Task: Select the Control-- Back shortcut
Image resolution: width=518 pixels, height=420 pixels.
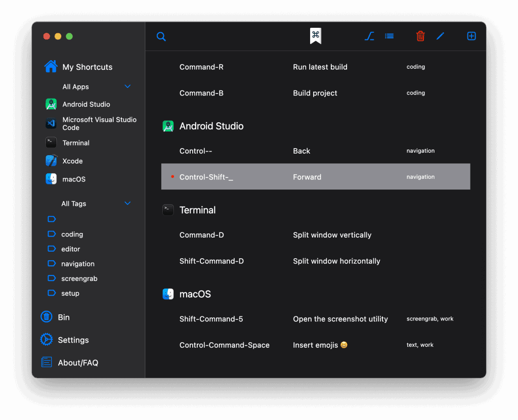Action: click(316, 151)
